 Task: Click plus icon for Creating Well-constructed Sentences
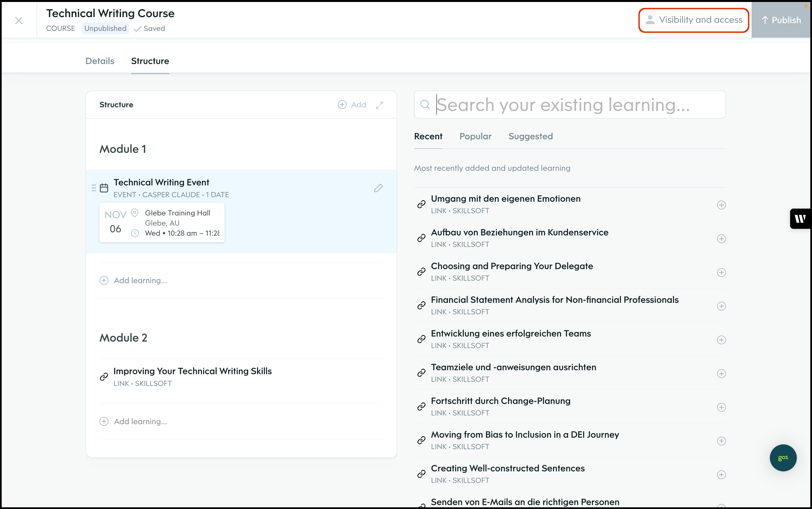click(721, 475)
